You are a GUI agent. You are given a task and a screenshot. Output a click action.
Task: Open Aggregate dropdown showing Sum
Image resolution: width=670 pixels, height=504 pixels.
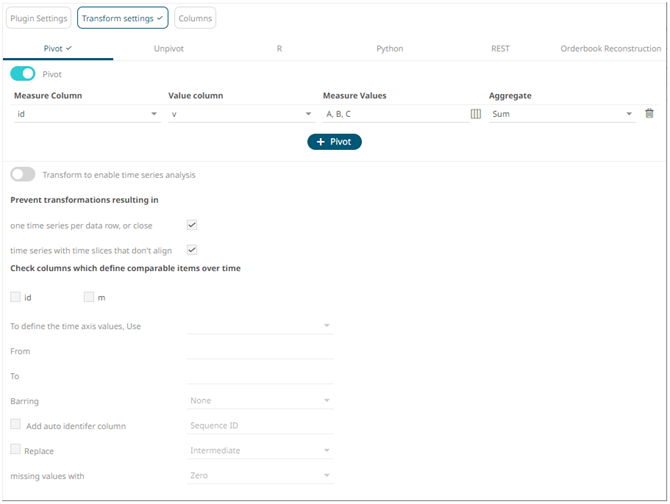(x=562, y=114)
